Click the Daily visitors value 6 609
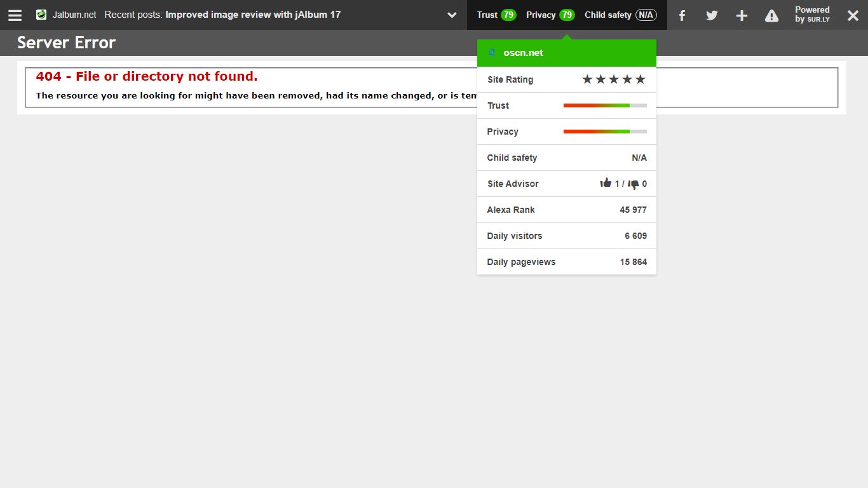868x488 pixels. 636,236
